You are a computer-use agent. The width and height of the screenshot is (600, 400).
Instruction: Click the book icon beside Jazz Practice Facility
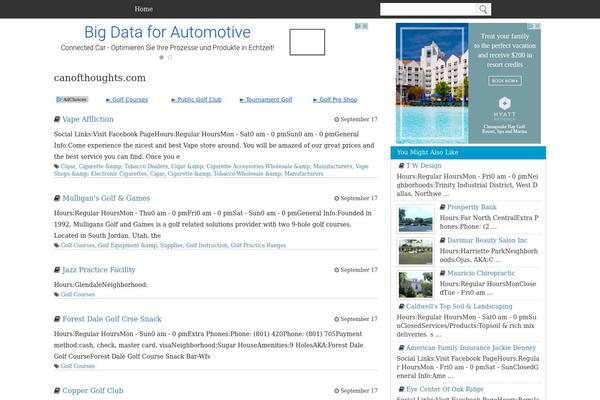point(57,270)
